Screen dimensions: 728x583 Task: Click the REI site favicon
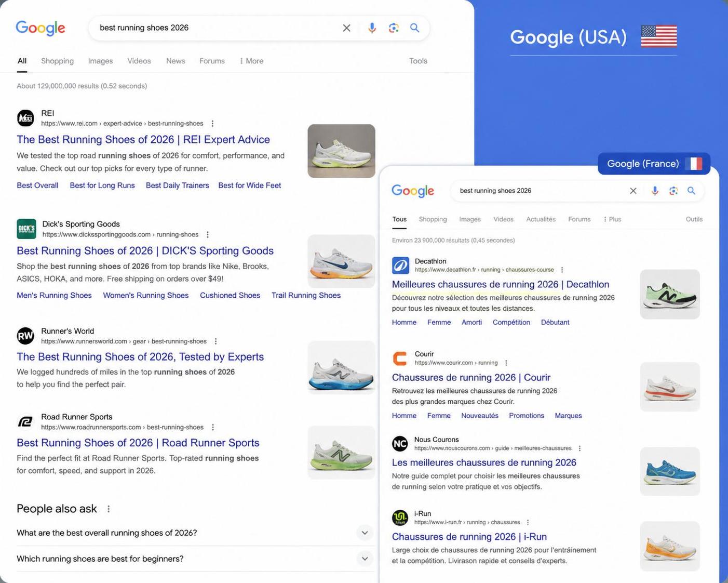[x=25, y=118]
